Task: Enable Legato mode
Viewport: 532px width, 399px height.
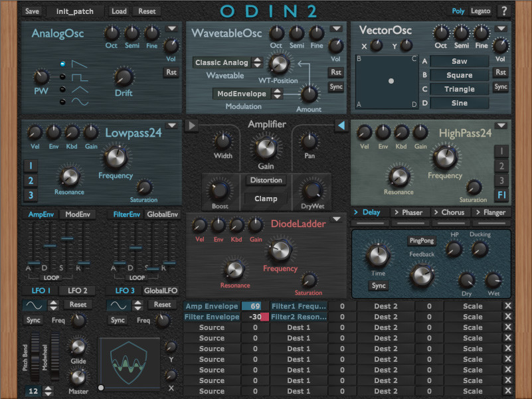Action: pyautogui.click(x=480, y=11)
